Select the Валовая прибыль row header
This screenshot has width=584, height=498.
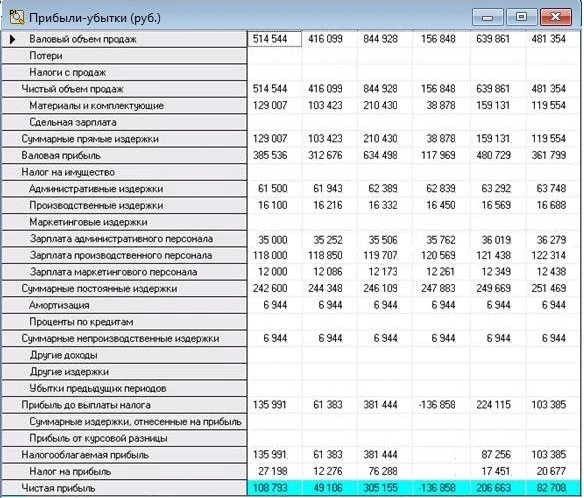click(124, 156)
